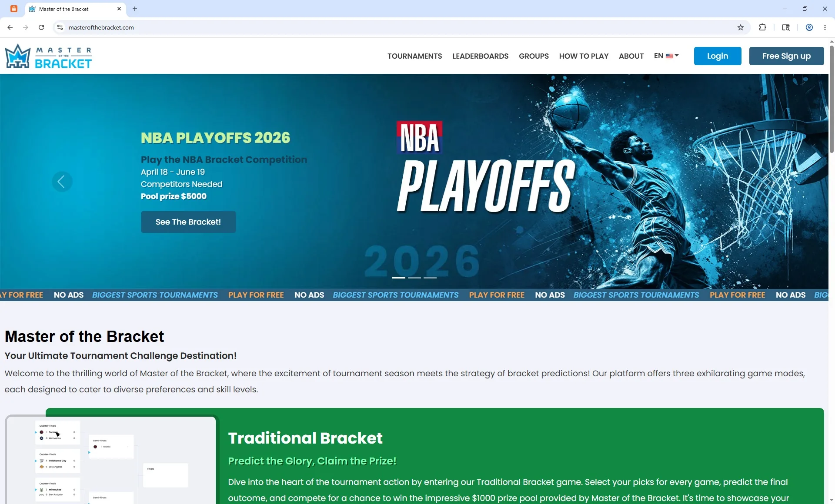This screenshot has height=504, width=835.
Task: Click the Login button
Action: (718, 56)
